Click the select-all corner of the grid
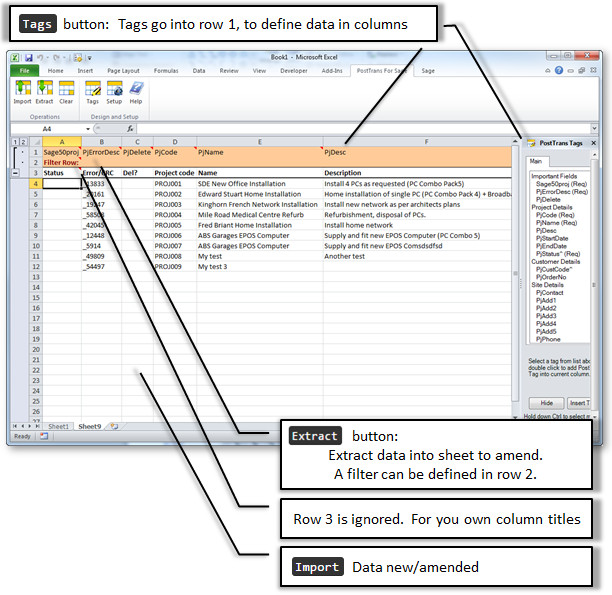Screen dimensions: 612x595 (36, 142)
